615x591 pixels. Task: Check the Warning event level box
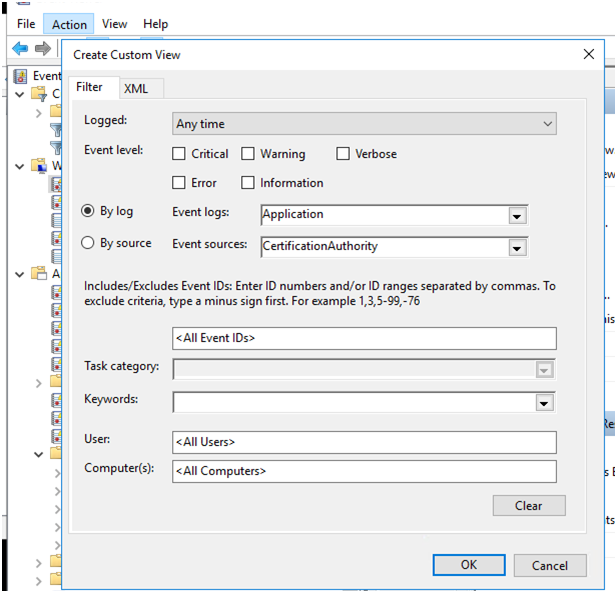click(248, 154)
